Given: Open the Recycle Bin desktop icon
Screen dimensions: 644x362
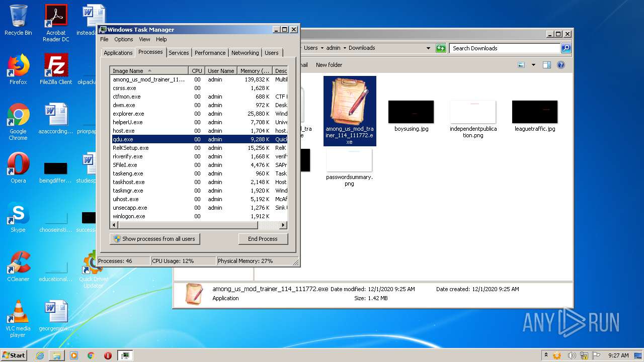Looking at the screenshot, I should coord(18,20).
